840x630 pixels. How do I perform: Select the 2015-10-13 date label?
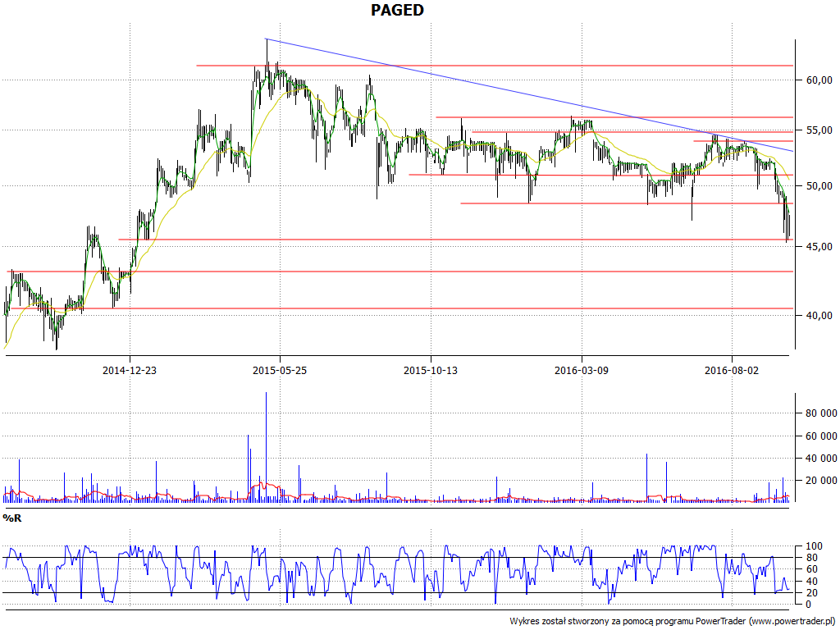430,370
